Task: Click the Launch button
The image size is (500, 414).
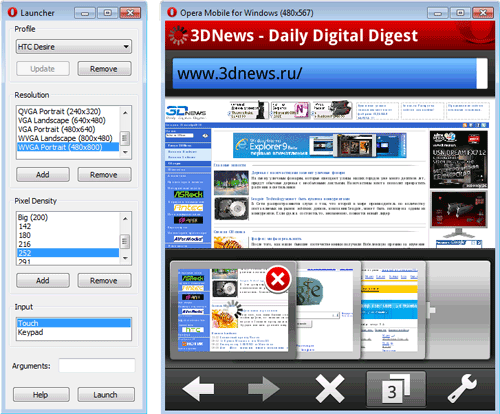Action: click(106, 395)
